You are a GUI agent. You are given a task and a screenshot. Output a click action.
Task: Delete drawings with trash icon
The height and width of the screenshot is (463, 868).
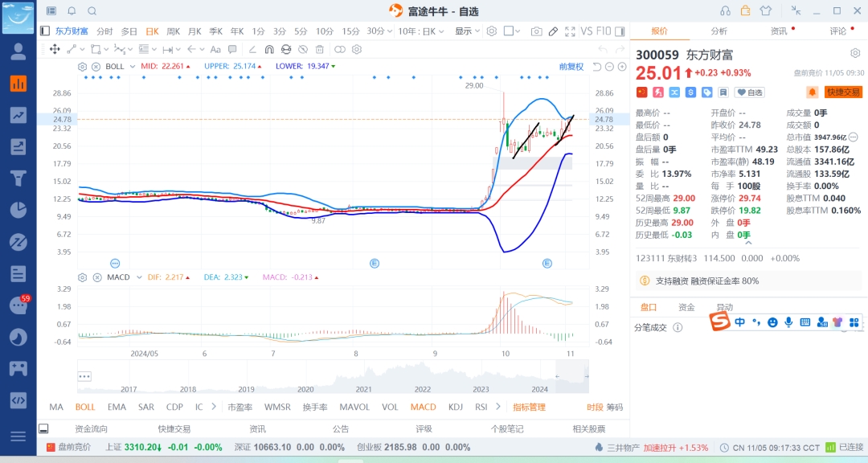click(x=319, y=49)
